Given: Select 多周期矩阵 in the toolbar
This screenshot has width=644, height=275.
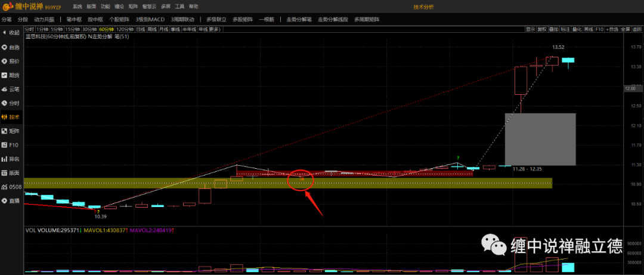Looking at the screenshot, I should click(x=367, y=19).
